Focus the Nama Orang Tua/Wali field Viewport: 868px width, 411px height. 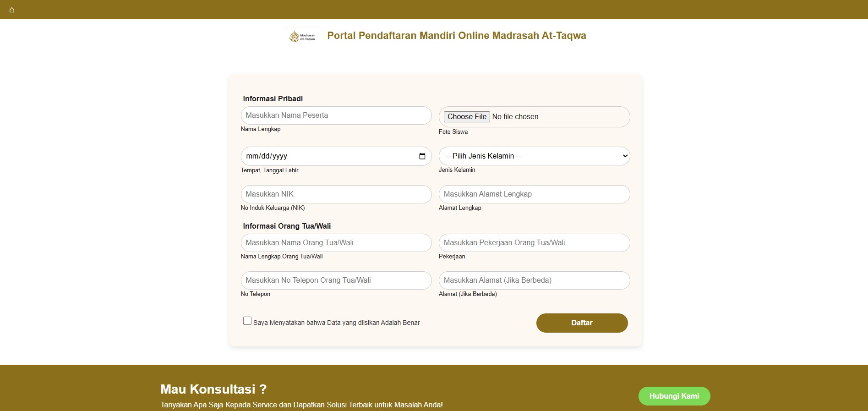pyautogui.click(x=336, y=243)
